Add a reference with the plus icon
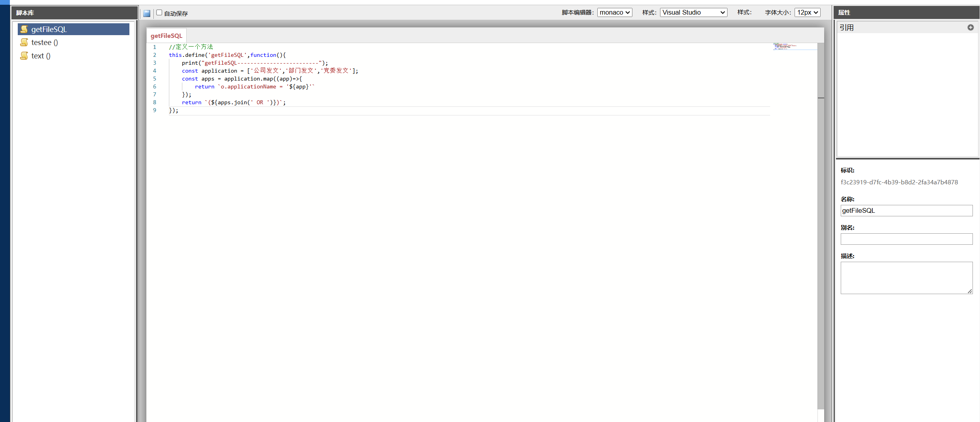 click(971, 27)
